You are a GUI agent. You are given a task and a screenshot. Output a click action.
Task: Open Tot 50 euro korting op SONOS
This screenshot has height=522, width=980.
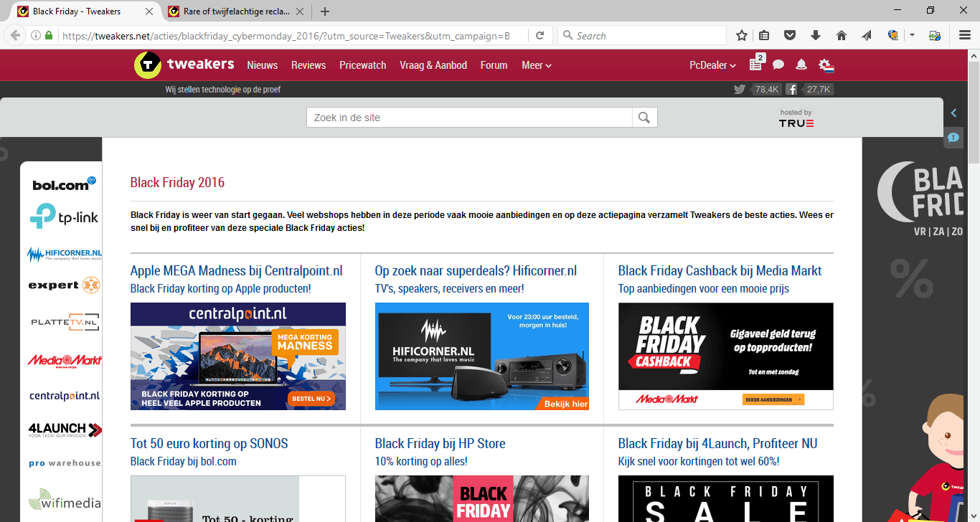[x=209, y=444]
